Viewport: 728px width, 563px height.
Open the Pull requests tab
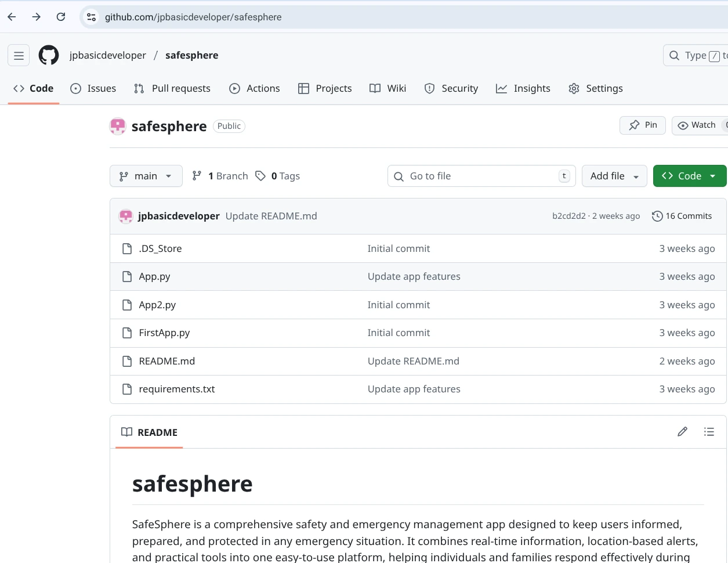click(172, 88)
